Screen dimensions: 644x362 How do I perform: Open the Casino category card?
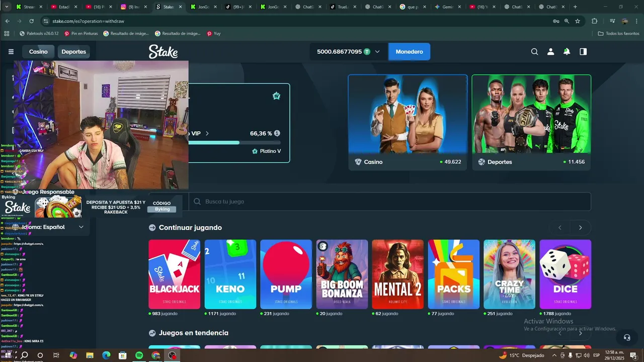[x=408, y=122]
